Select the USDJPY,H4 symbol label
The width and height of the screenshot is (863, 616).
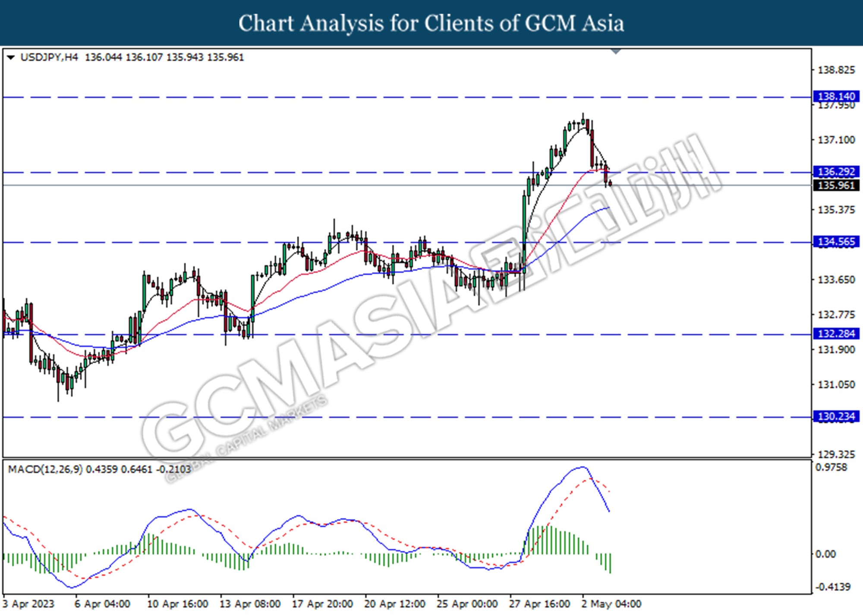(49, 57)
